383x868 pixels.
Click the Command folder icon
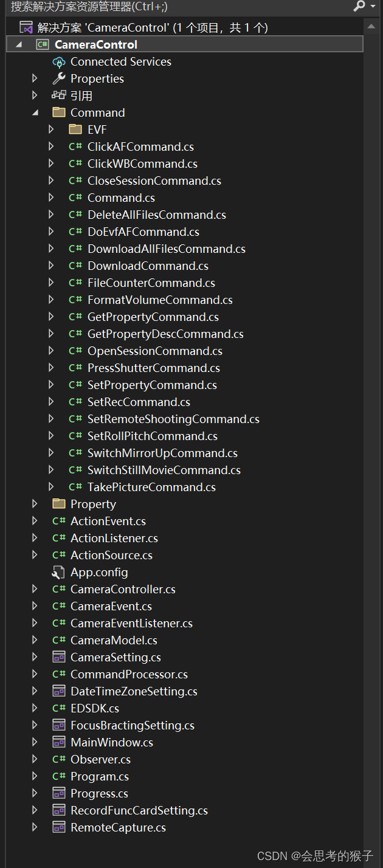pos(59,112)
